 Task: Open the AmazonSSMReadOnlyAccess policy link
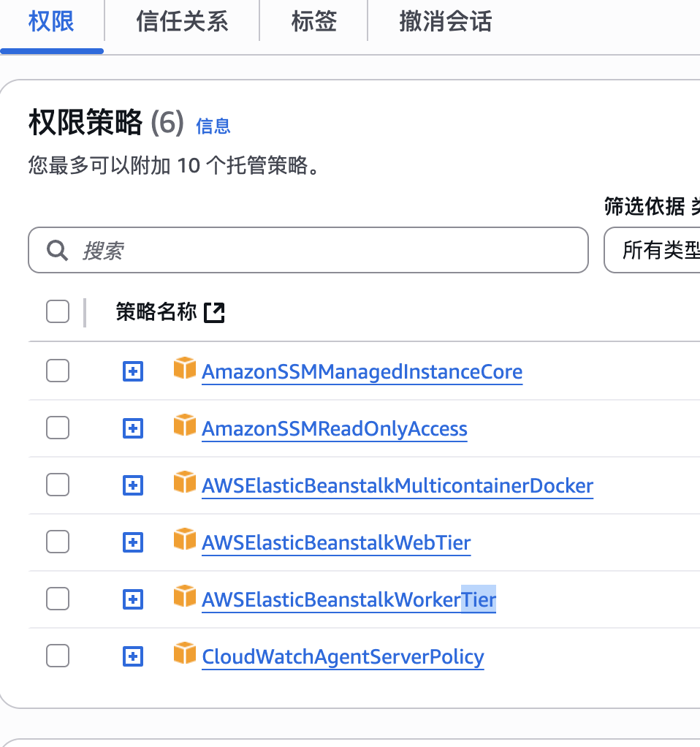pyautogui.click(x=334, y=429)
